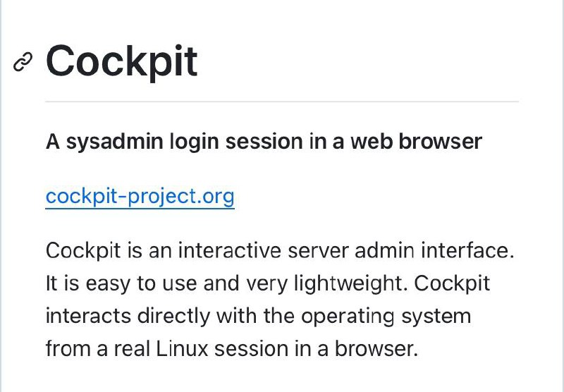
Task: Click 'operating system' text in the paragraph
Action: tap(386, 317)
